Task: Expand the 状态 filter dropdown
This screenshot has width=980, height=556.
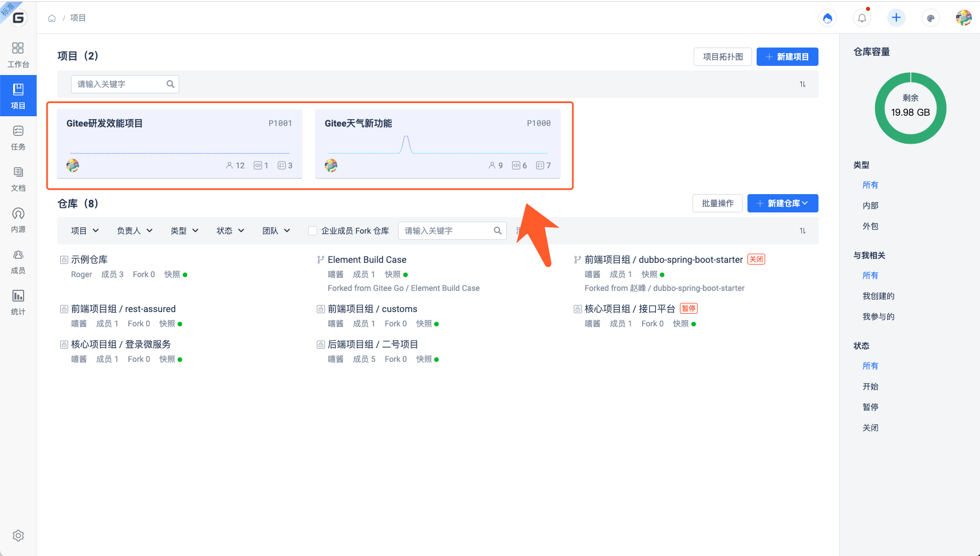Action: click(x=230, y=231)
